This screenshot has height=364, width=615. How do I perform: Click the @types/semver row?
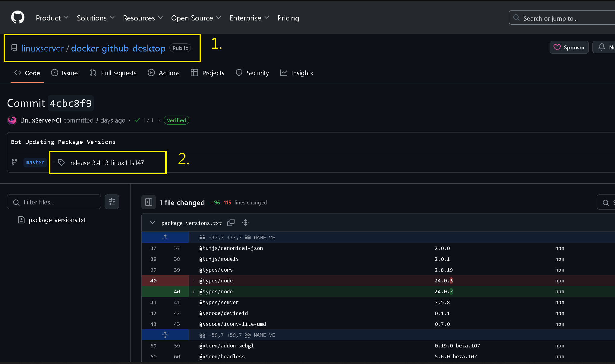tap(378, 302)
